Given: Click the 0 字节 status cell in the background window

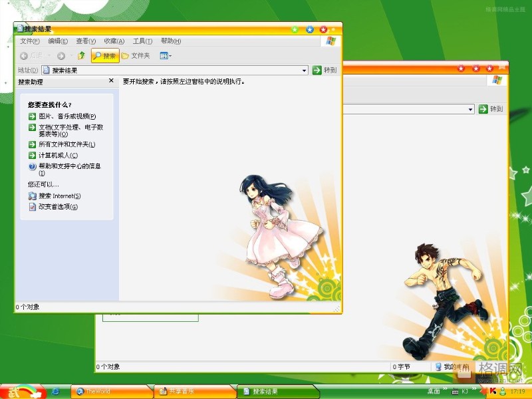Looking at the screenshot, I should [410, 367].
